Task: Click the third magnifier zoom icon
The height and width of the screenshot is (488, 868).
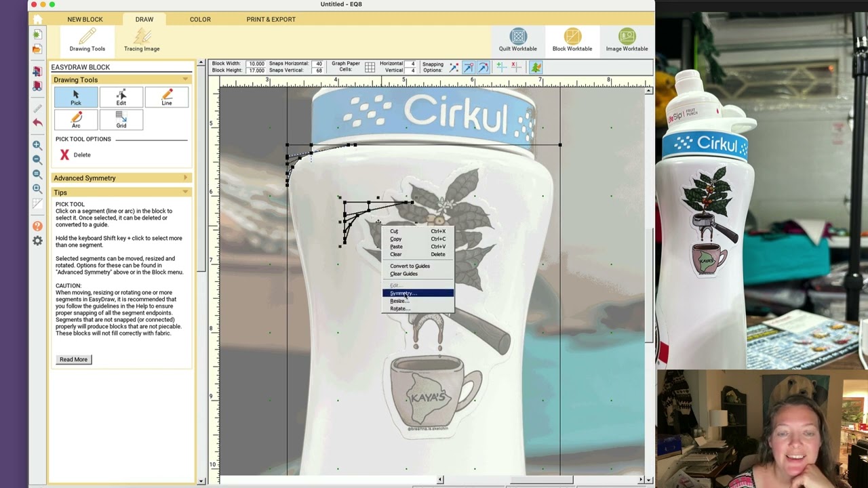Action: [x=37, y=174]
